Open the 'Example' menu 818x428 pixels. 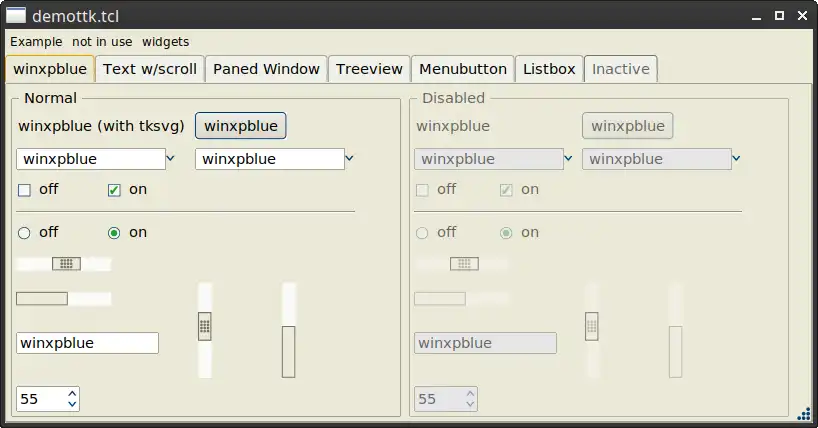tap(36, 42)
